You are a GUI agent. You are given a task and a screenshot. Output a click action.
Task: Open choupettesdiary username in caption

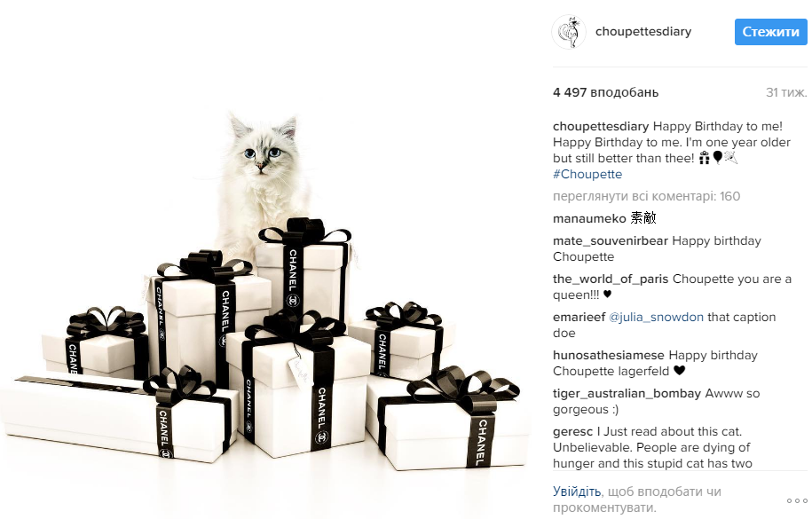click(601, 126)
